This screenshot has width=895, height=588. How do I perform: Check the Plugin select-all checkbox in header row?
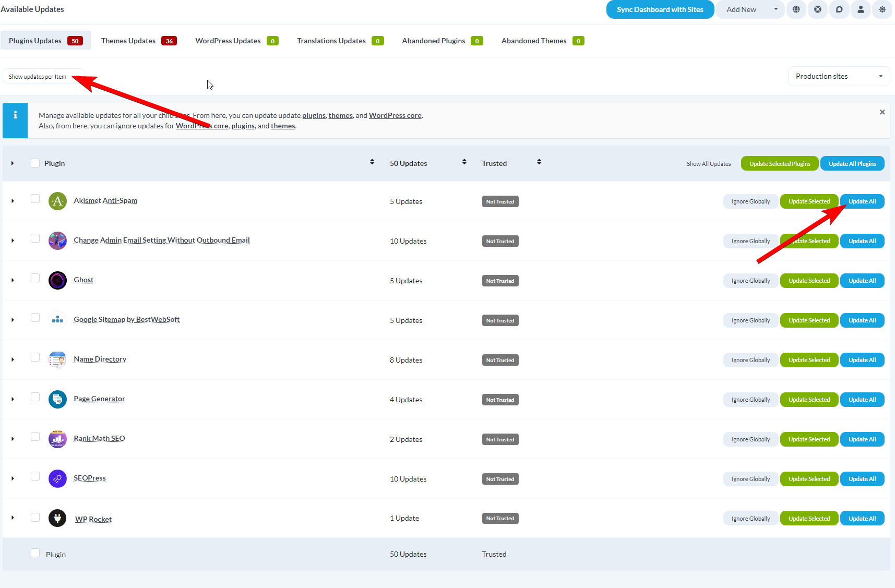pyautogui.click(x=35, y=163)
